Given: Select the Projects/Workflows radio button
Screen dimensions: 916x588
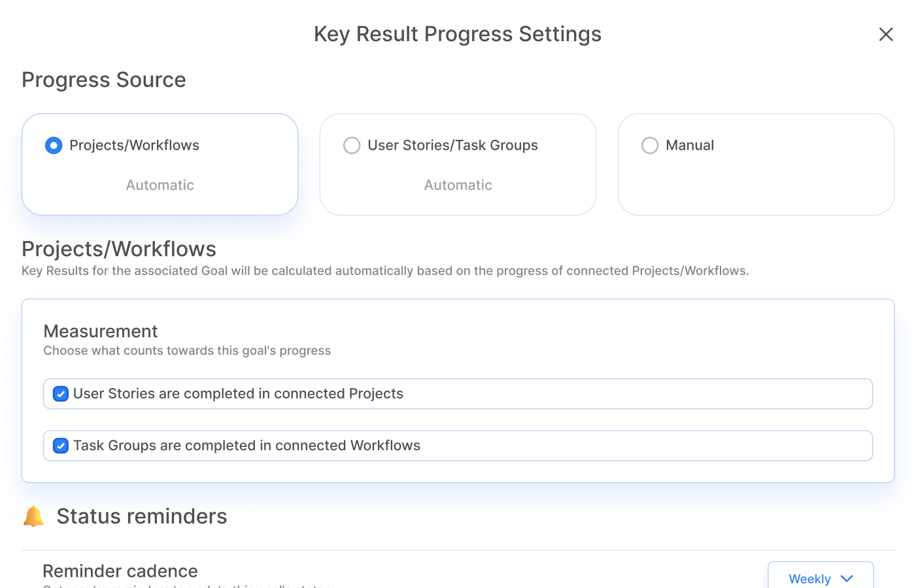Looking at the screenshot, I should point(54,145).
